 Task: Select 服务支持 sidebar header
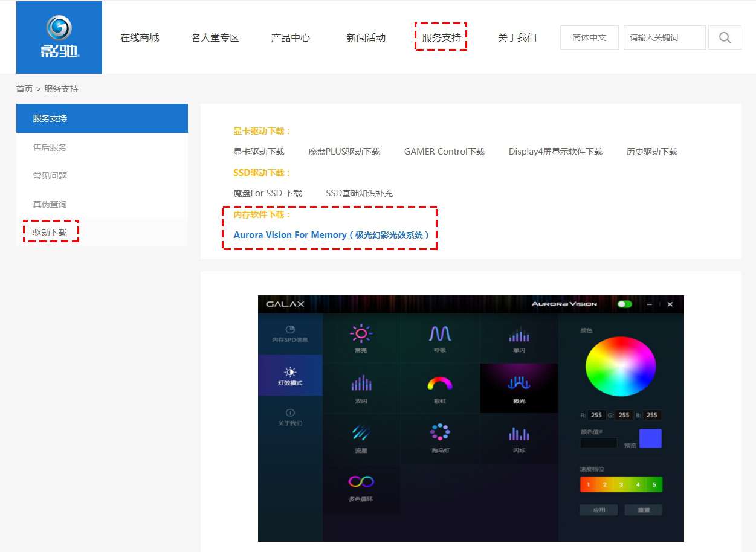pos(102,118)
